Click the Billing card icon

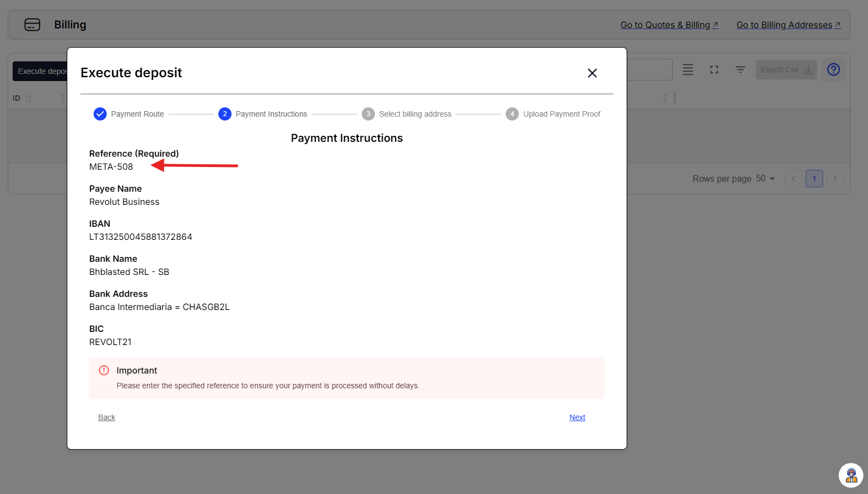[x=32, y=25]
